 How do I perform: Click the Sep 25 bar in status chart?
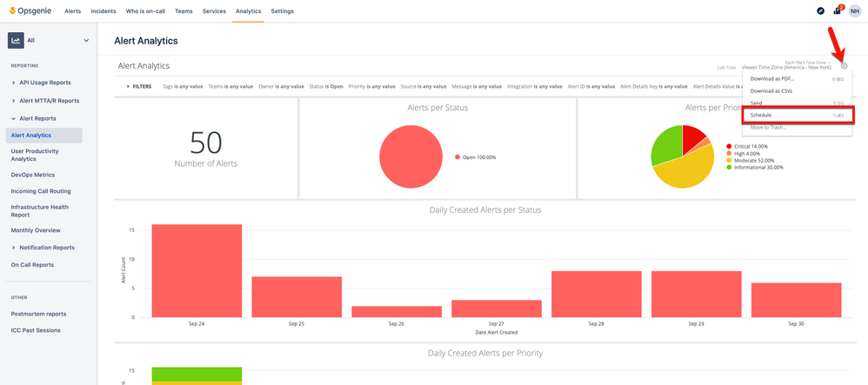[x=297, y=297]
